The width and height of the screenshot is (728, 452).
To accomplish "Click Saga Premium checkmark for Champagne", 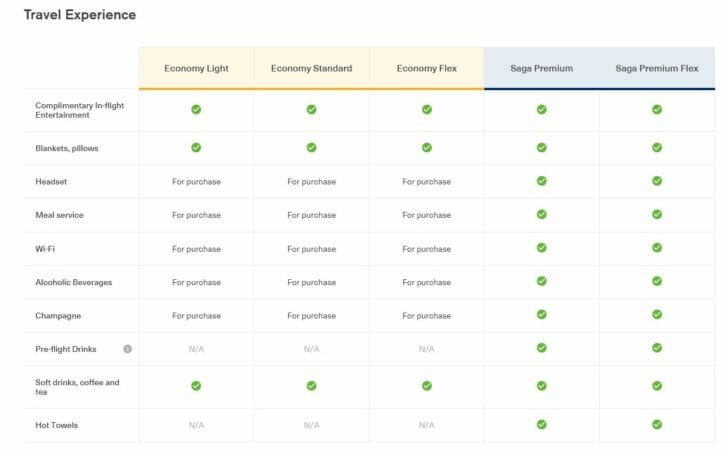I will point(542,315).
